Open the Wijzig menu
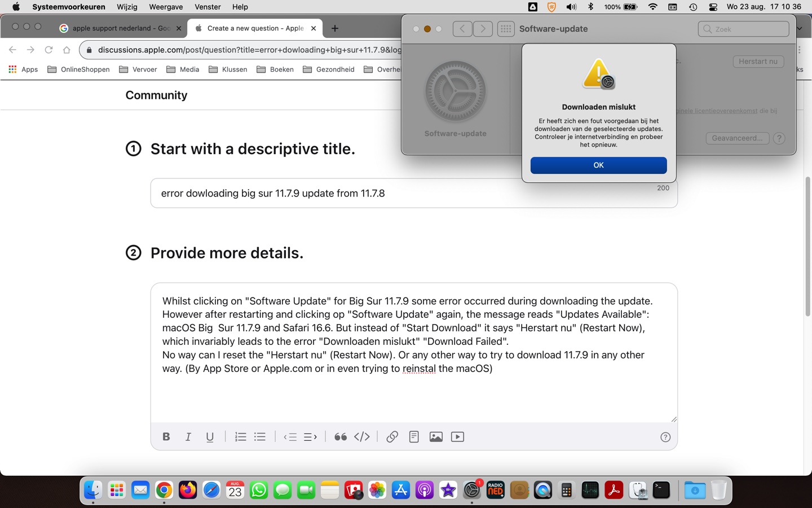The height and width of the screenshot is (508, 812). click(127, 7)
